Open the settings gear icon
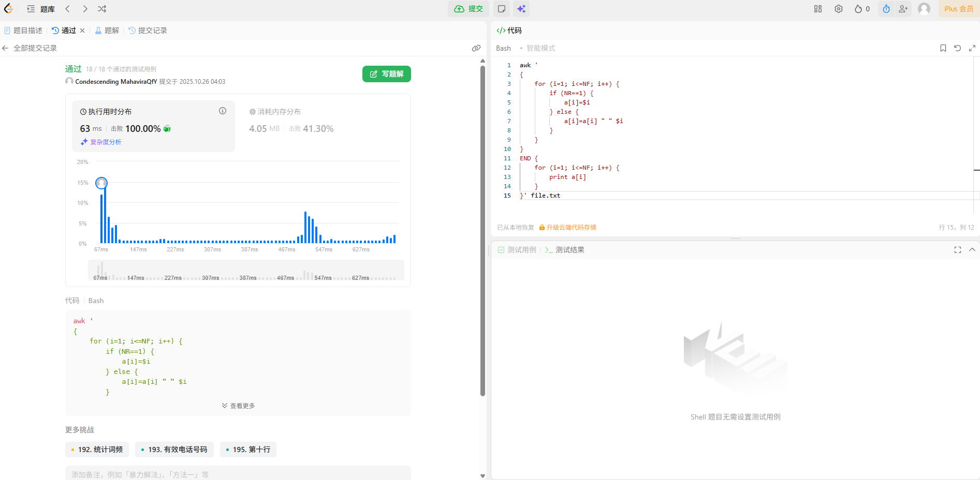980x480 pixels. (839, 9)
